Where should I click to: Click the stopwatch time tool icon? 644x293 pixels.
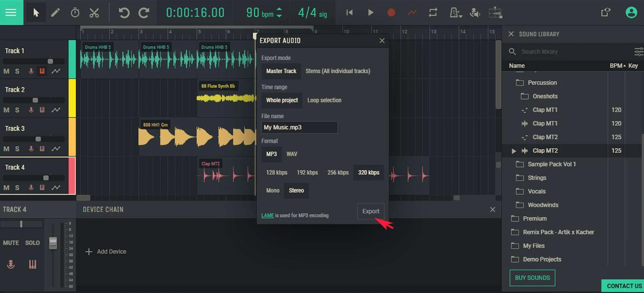coord(75,13)
